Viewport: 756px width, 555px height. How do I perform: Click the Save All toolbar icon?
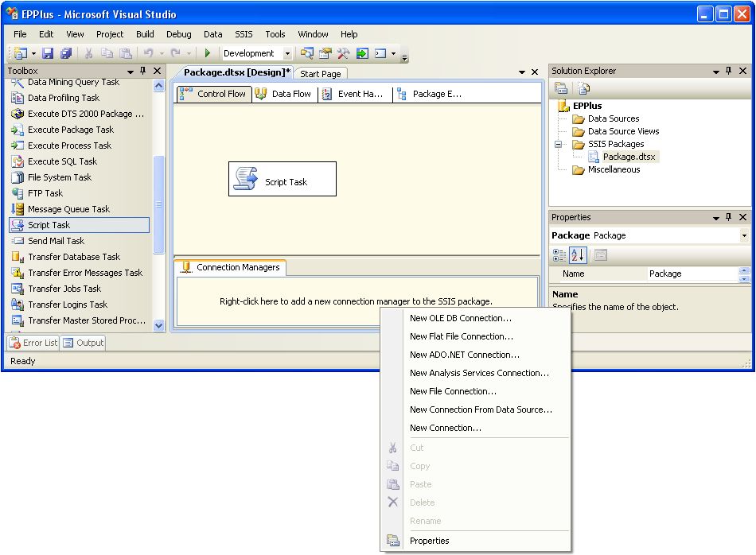coord(66,53)
